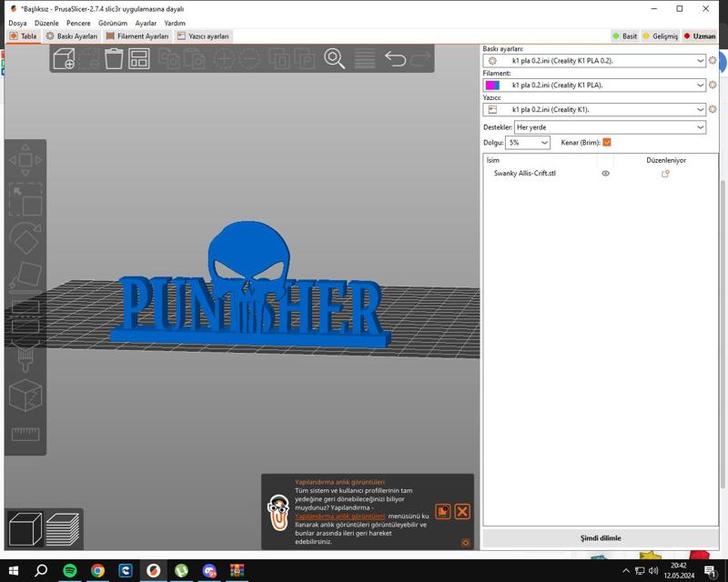The image size is (728, 582).
Task: Switch to Baskı Ayarları tab
Action: pyautogui.click(x=72, y=36)
